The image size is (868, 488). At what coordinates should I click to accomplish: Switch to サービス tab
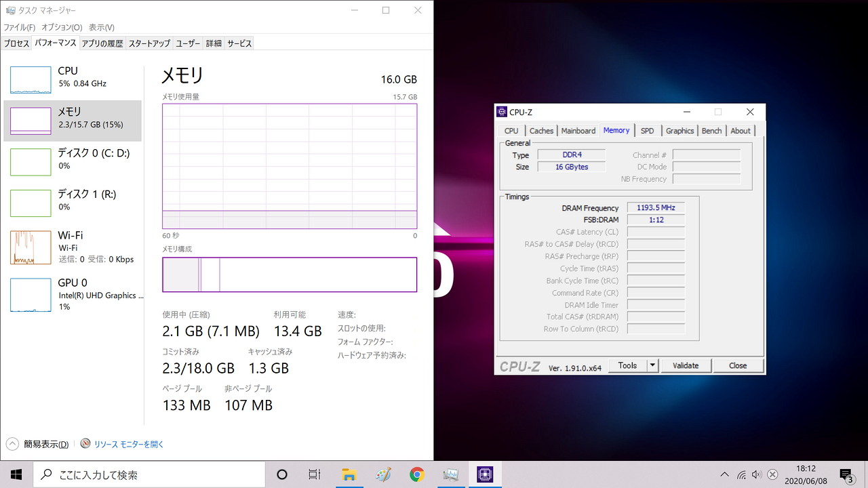pos(239,43)
